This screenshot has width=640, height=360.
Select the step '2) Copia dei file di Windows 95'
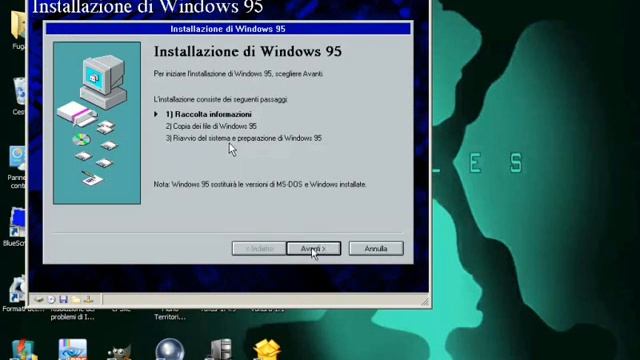click(211, 127)
